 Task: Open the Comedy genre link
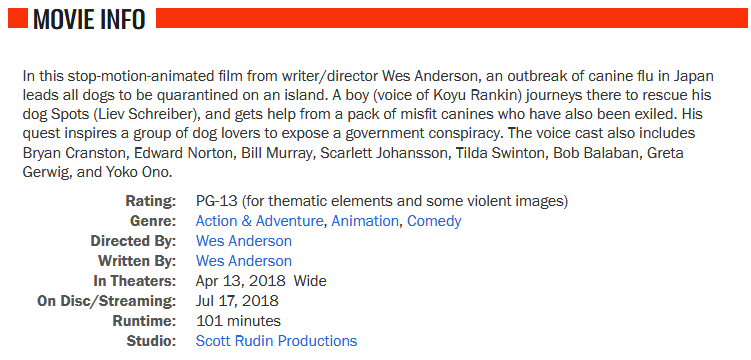click(434, 221)
